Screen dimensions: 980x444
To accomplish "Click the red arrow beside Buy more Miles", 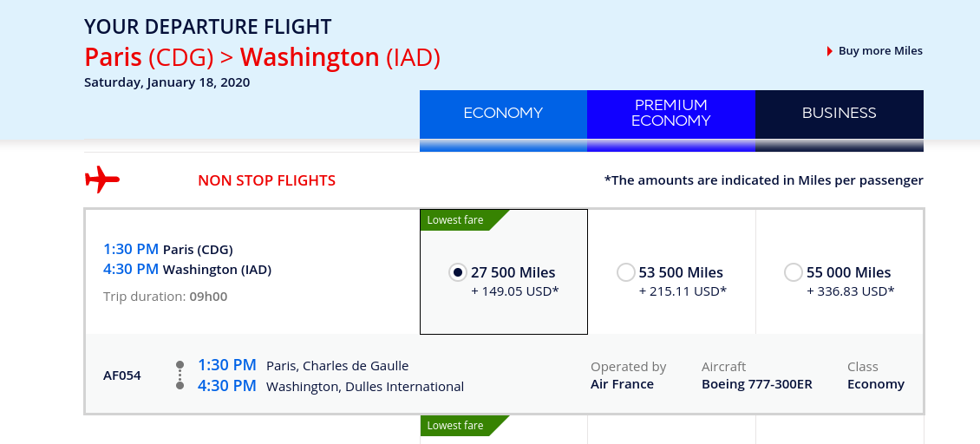I will point(830,51).
